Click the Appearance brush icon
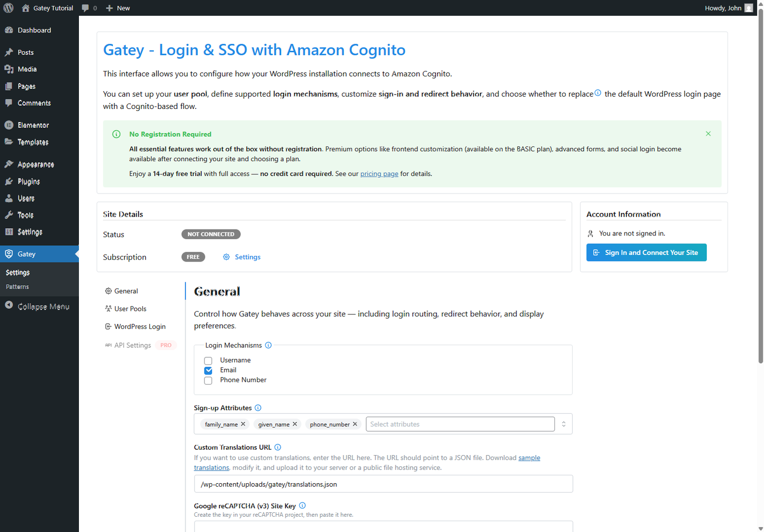Screen dimensions: 764x532 [9, 164]
